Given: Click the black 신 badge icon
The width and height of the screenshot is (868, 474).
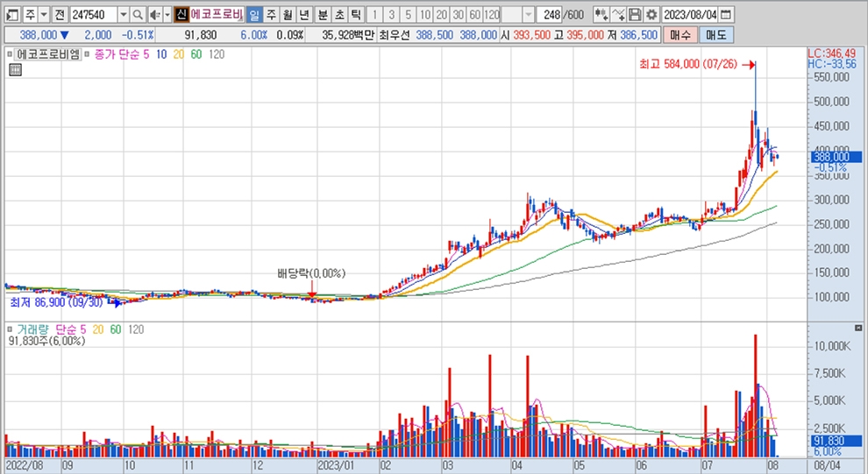Looking at the screenshot, I should tap(181, 14).
